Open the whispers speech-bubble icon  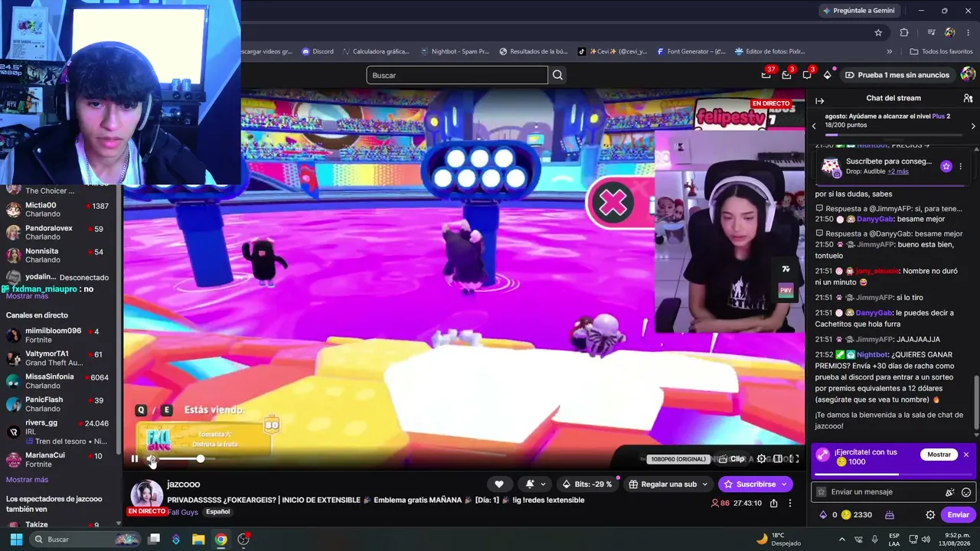click(807, 75)
